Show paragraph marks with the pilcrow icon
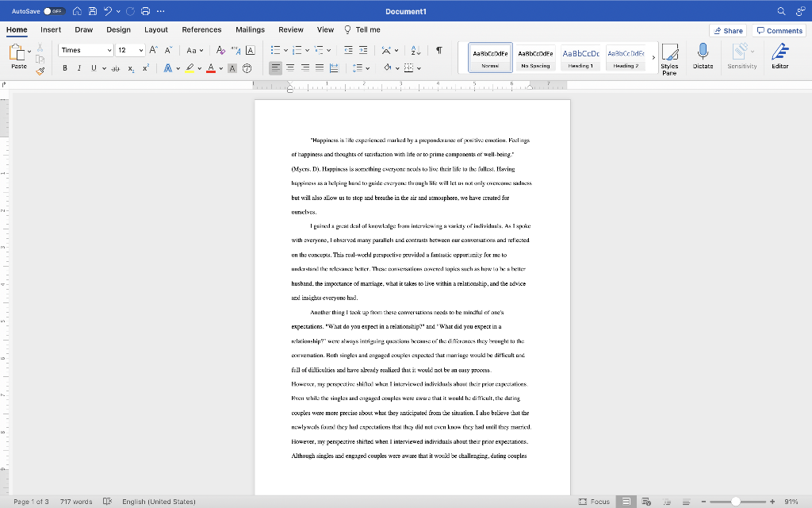Image resolution: width=812 pixels, height=508 pixels. coord(439,49)
